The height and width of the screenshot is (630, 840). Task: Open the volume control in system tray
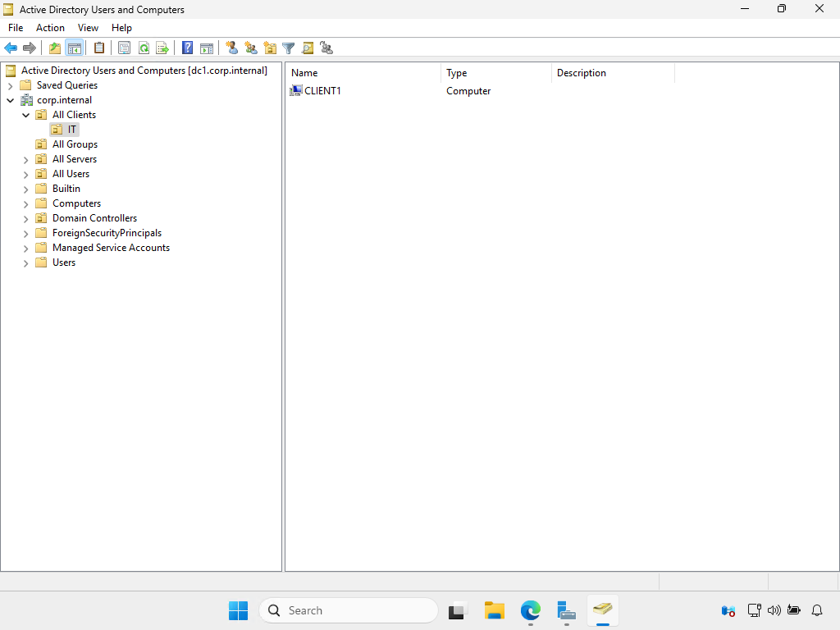tap(774, 610)
